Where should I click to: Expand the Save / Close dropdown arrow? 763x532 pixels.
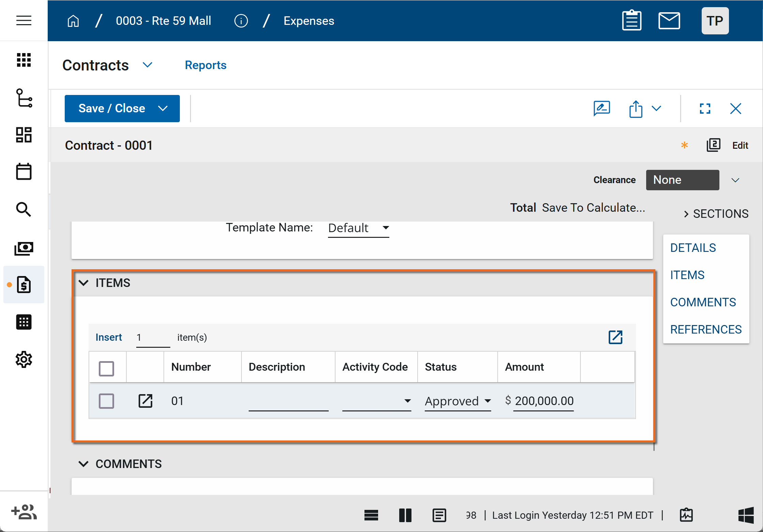tap(163, 109)
